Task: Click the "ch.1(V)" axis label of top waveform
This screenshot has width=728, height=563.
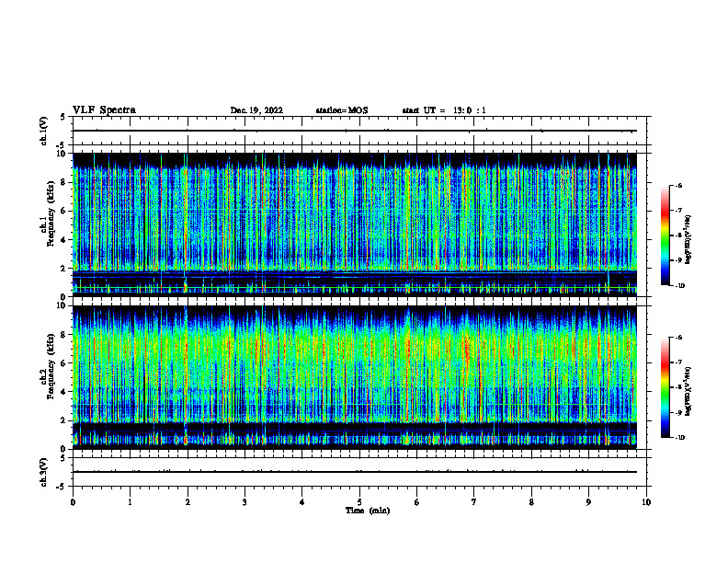Action: tap(44, 131)
